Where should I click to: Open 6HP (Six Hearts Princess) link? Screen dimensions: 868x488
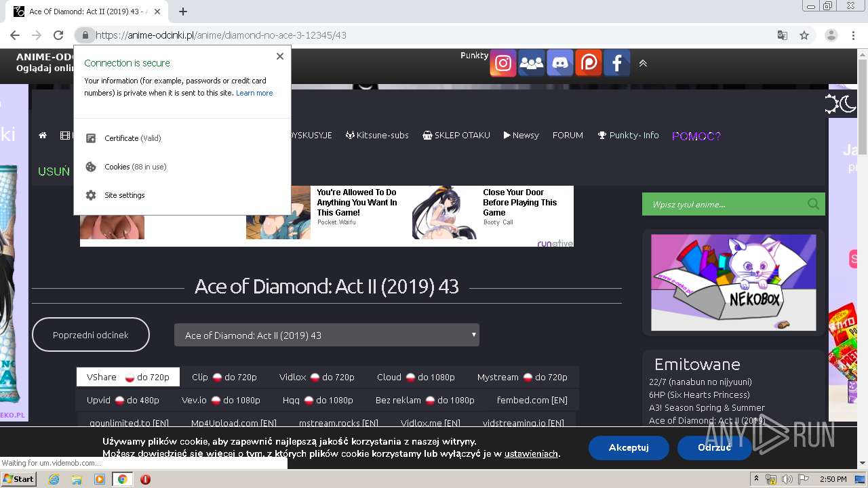699,394
